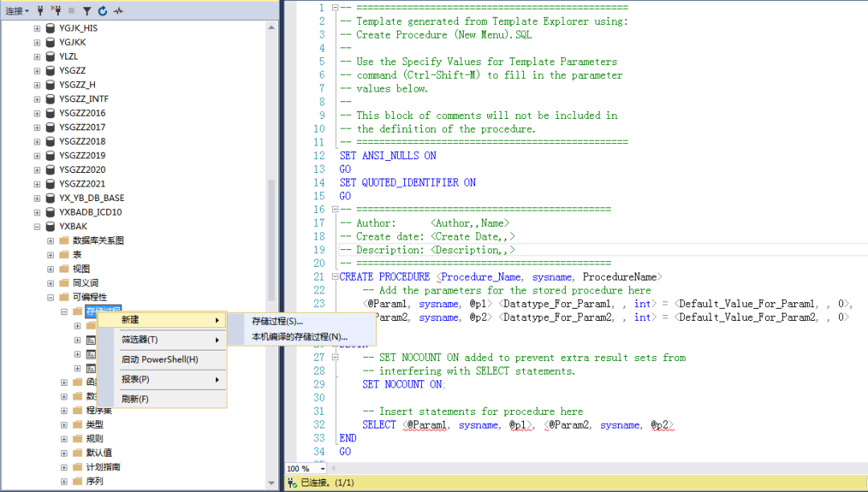
Task: Click the Refresh circular arrow icon
Action: pos(102,10)
